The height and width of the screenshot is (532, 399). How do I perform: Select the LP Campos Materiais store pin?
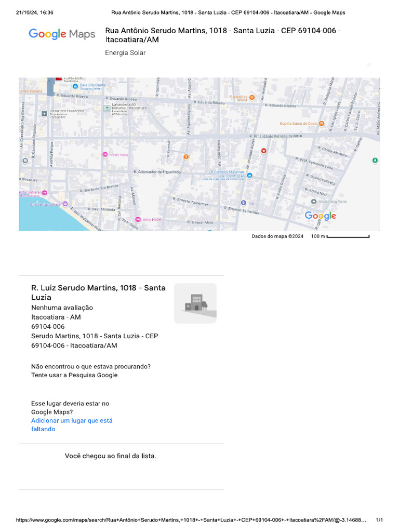pos(250,176)
